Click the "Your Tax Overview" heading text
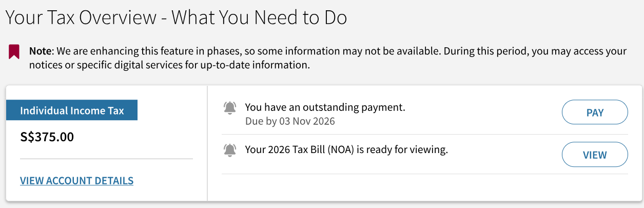Viewport: 644px width, 208px height. point(81,18)
